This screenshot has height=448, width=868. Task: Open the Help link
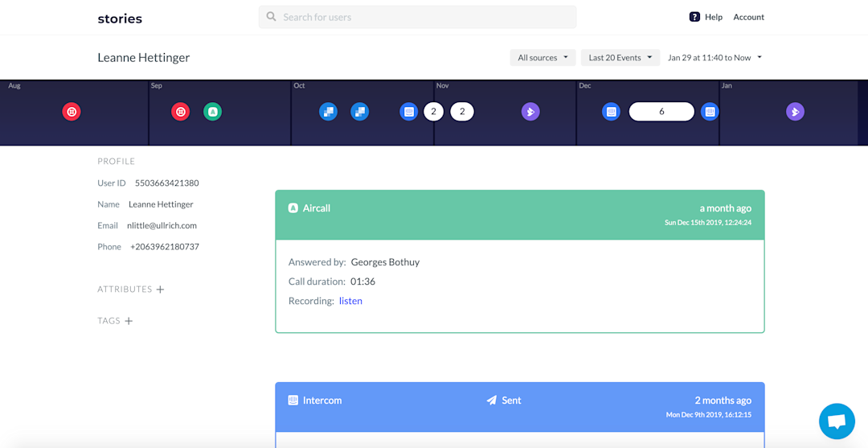[714, 17]
